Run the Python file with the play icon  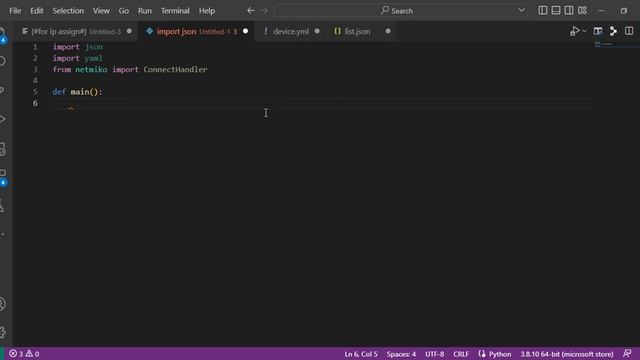[575, 31]
